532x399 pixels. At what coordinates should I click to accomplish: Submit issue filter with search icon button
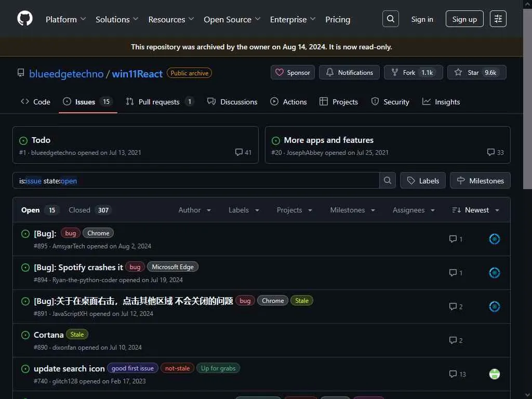tap(388, 180)
